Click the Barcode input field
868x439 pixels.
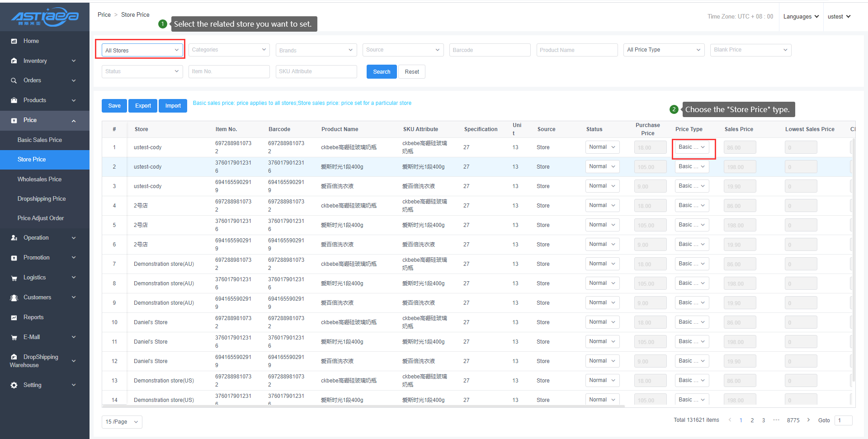click(490, 50)
